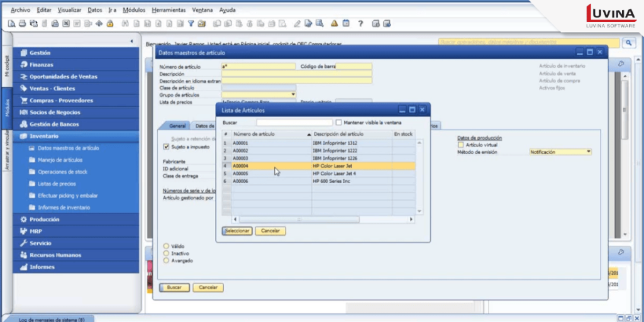
Task: Select the Inactivo radio button
Action: pyautogui.click(x=166, y=253)
